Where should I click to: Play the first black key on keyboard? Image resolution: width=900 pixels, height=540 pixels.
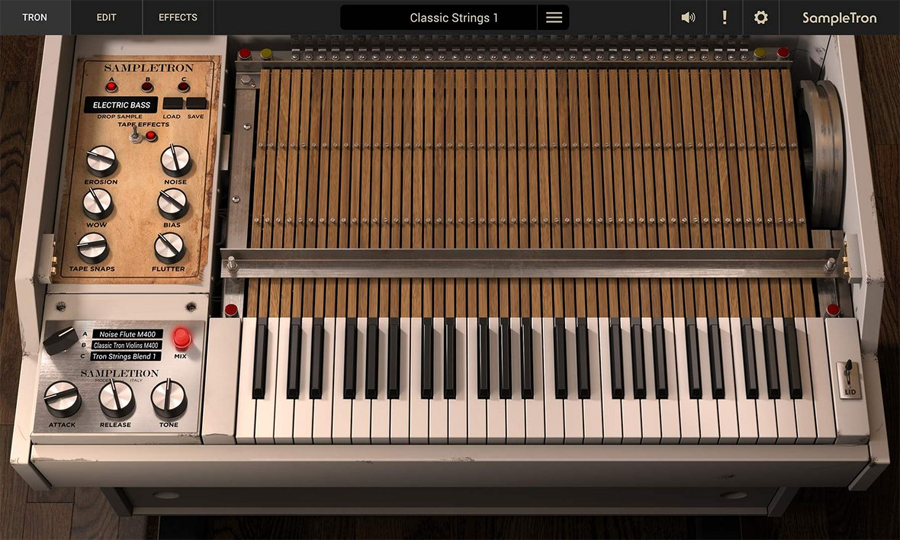[x=260, y=359]
